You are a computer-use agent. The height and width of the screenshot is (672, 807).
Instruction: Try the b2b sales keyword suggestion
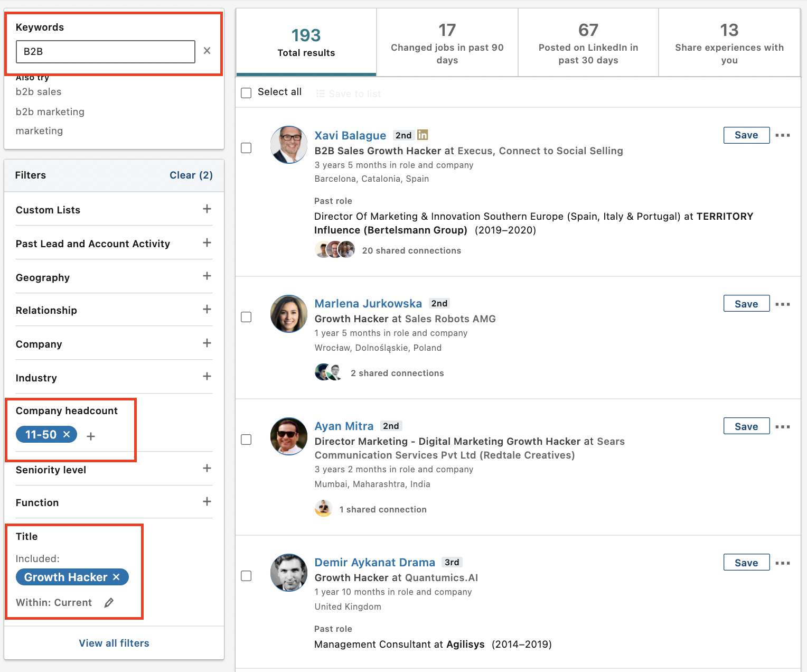tap(39, 92)
